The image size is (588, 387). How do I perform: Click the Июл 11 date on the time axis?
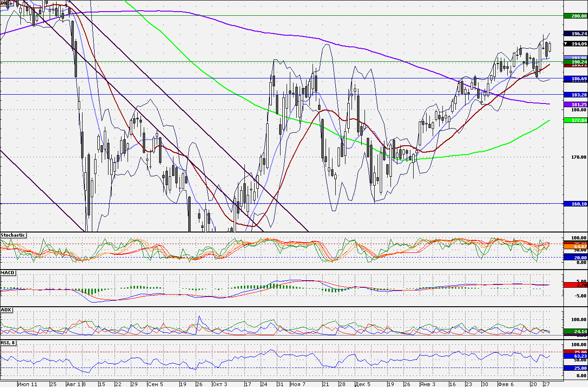(27, 384)
